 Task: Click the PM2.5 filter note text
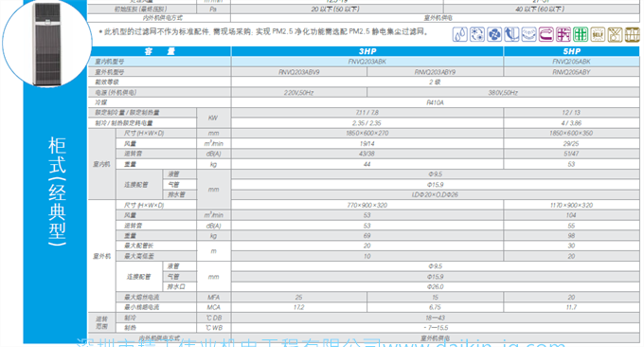coord(264,31)
